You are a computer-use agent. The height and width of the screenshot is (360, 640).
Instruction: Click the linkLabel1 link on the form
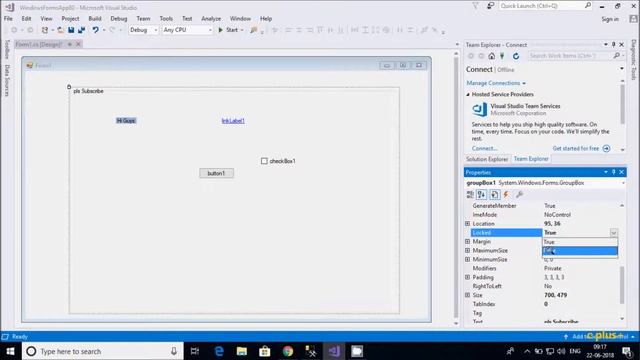click(233, 121)
